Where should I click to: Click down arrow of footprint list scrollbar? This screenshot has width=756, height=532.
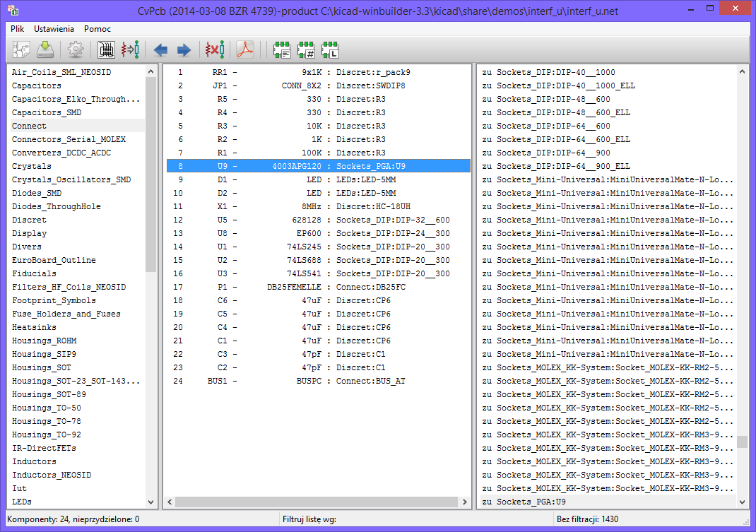pyautogui.click(x=742, y=502)
